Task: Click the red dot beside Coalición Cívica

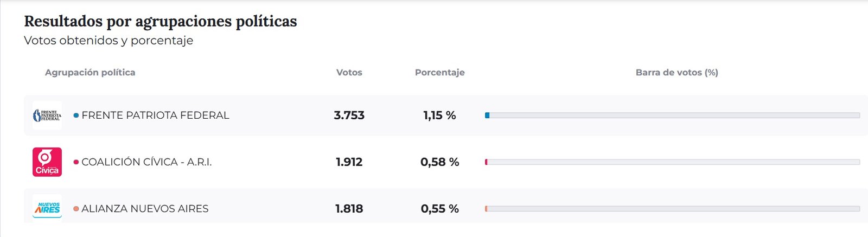Action: pos(76,162)
